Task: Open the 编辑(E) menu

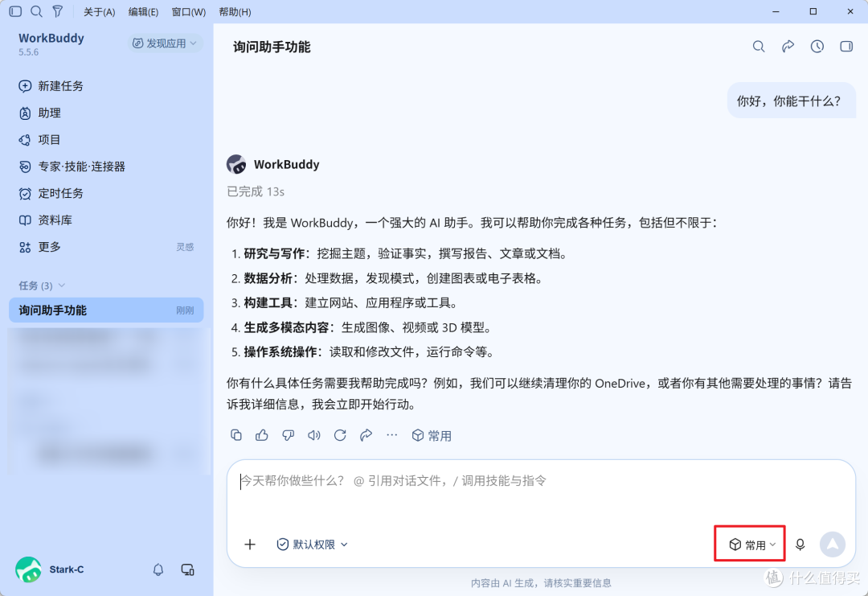Action: [x=143, y=11]
